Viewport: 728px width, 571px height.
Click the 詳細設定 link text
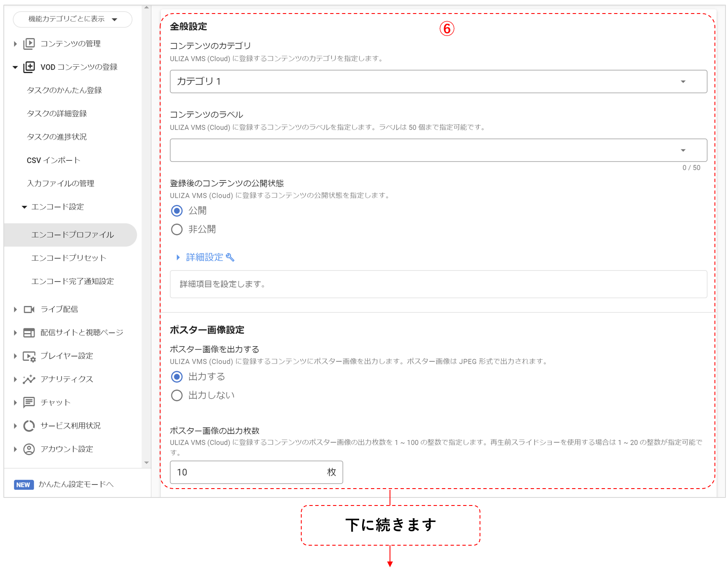204,257
